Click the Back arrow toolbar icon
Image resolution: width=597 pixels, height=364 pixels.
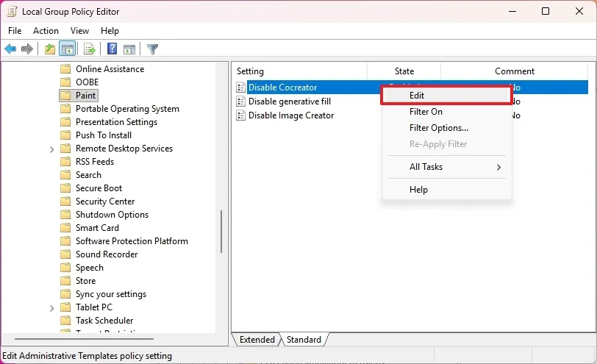tap(10, 49)
